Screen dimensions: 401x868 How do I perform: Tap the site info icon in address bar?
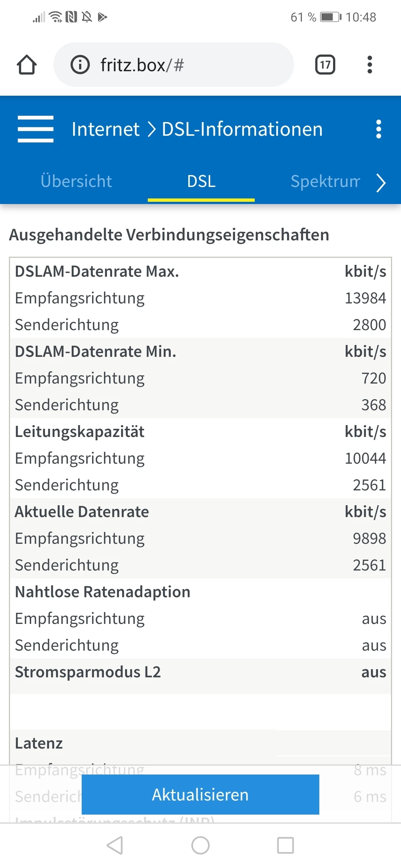click(80, 65)
